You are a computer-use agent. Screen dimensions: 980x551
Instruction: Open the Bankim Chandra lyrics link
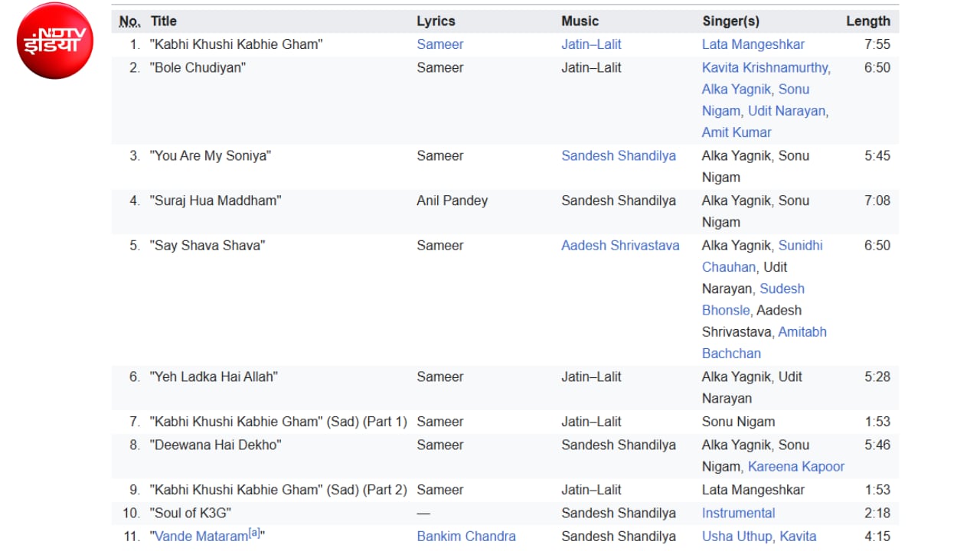click(x=465, y=536)
